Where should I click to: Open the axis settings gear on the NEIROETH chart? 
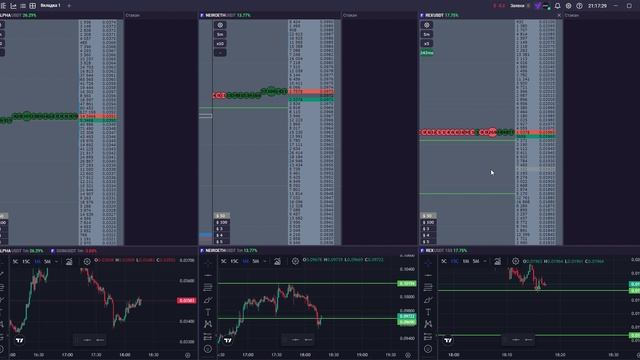tap(408, 355)
